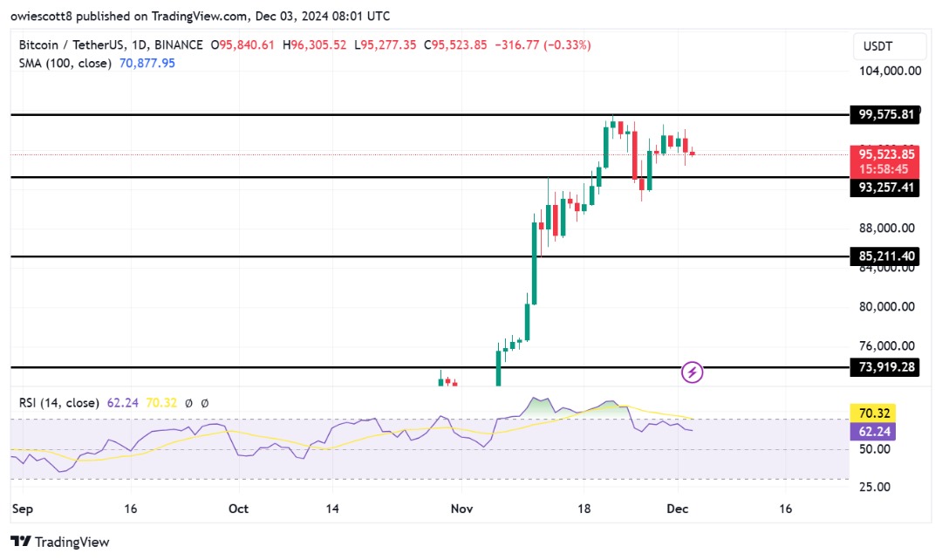Click the TradingView logo icon
The image size is (942, 560).
21,542
